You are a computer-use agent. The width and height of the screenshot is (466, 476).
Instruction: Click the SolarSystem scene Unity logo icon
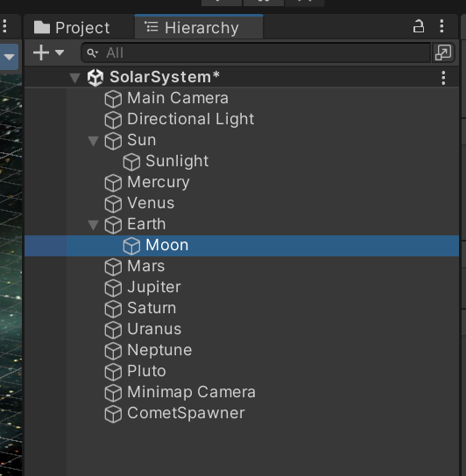click(95, 77)
